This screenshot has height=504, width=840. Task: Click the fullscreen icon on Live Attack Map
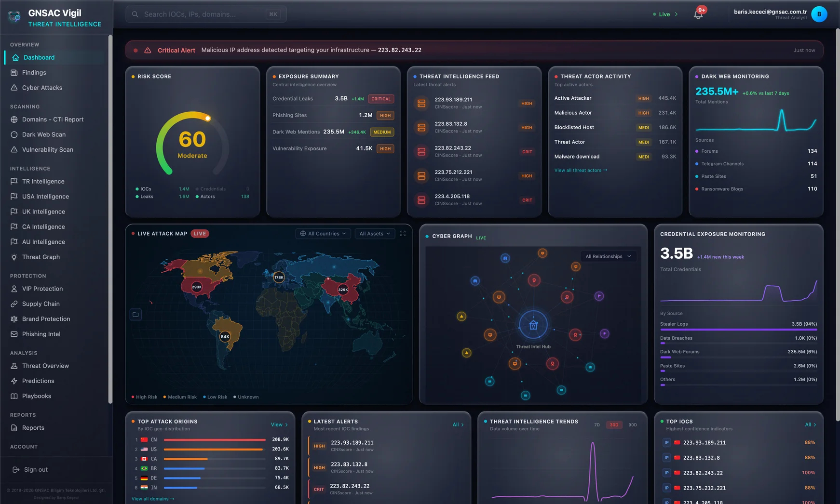pos(403,234)
